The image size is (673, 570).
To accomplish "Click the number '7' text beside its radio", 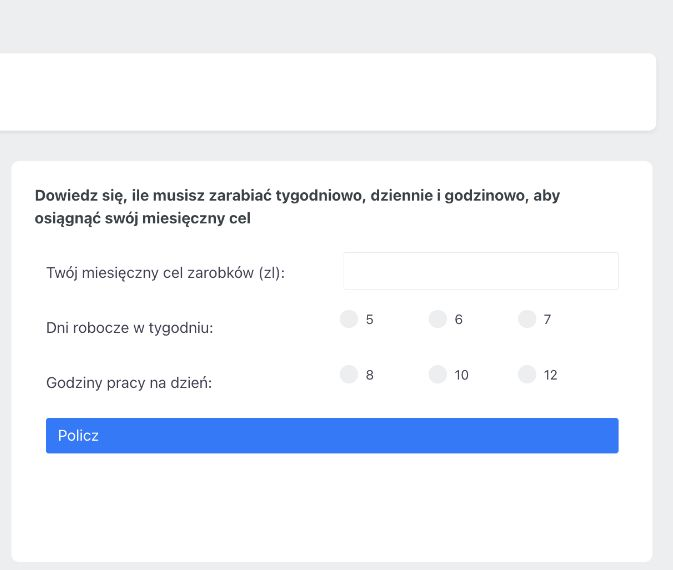I will 547,319.
